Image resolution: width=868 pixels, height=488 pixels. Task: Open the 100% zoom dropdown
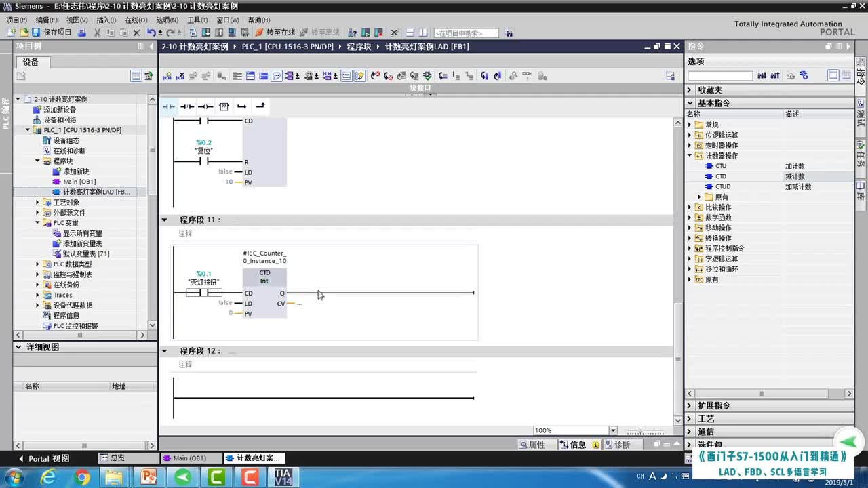click(x=613, y=430)
